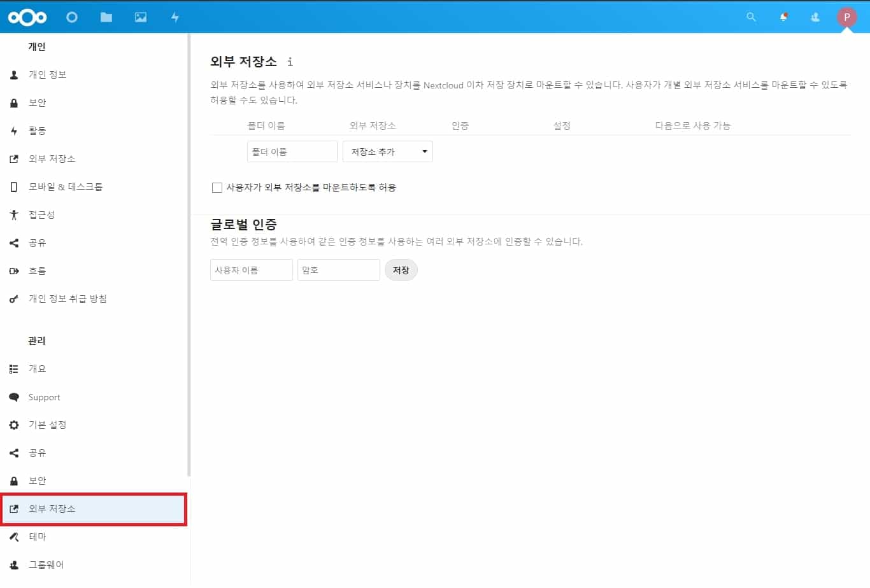Enable 사용자가 외부 저장소를 마운트하도록 허용 checkbox
The width and height of the screenshot is (870, 588).
[217, 187]
